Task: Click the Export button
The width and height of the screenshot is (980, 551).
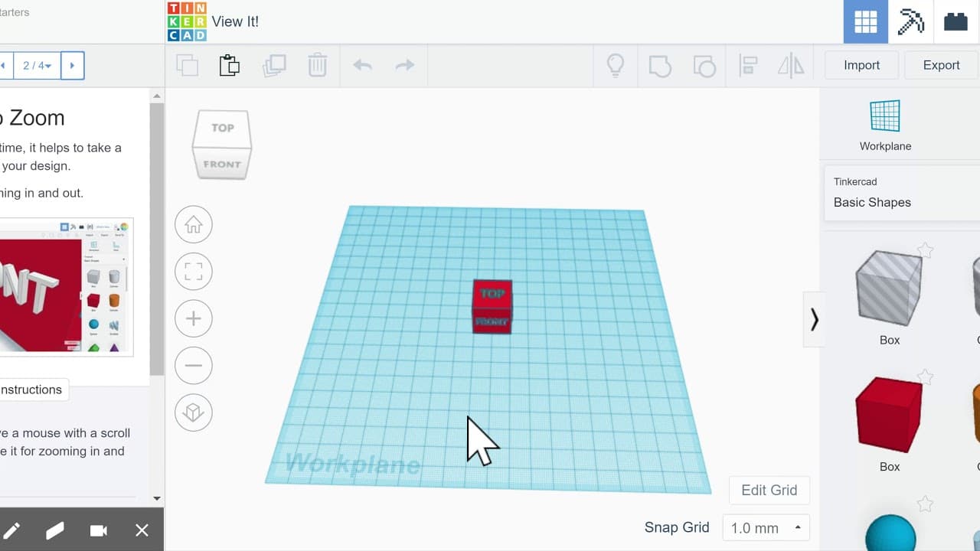Action: click(x=941, y=65)
